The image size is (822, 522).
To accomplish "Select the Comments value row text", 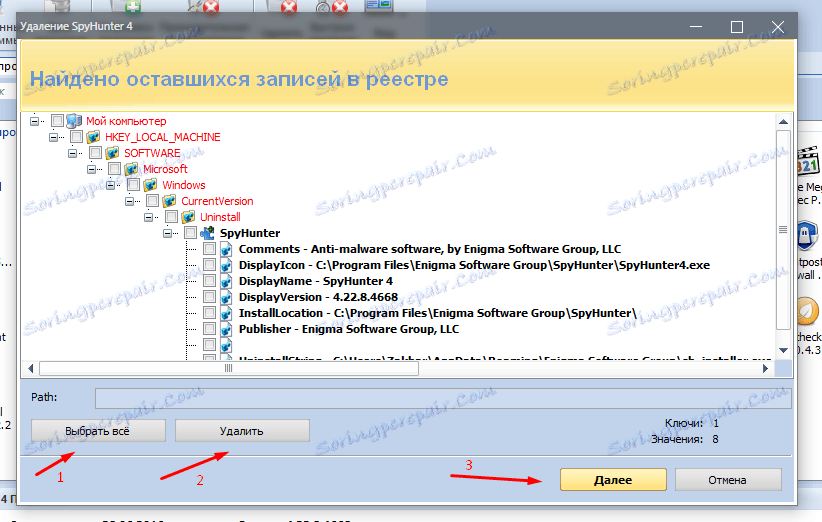I will click(x=430, y=249).
